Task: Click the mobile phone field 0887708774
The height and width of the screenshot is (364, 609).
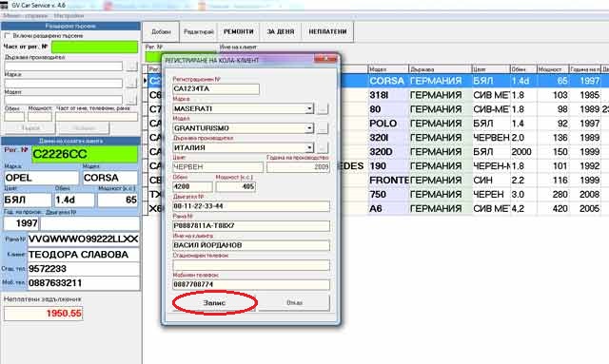Action: tap(251, 284)
